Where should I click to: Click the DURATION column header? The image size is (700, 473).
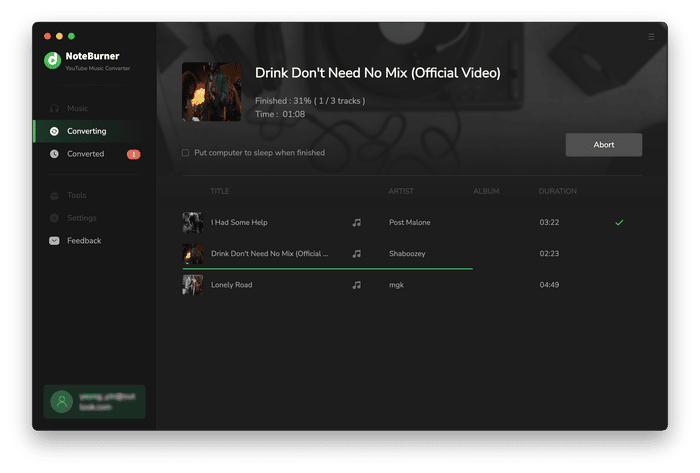[558, 191]
